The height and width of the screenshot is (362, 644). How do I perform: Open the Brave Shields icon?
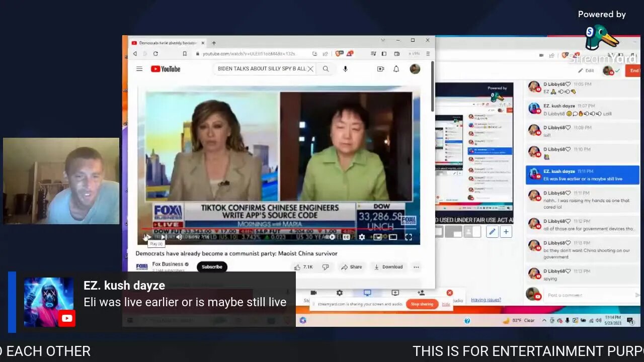[339, 53]
